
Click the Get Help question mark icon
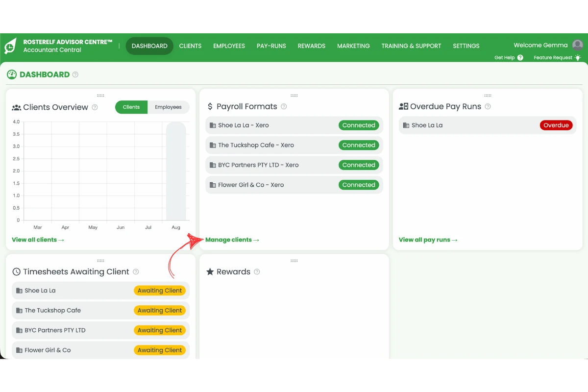pos(520,58)
